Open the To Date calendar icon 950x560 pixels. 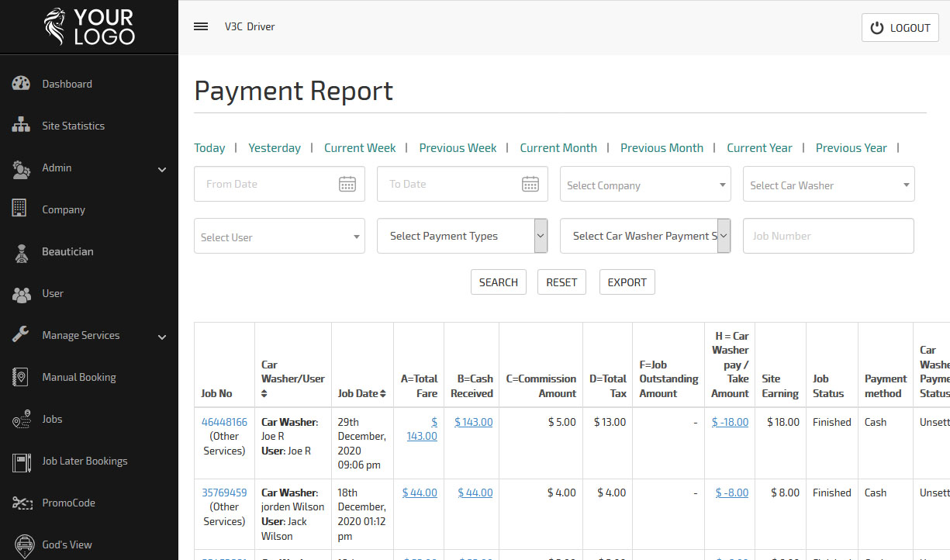(530, 184)
